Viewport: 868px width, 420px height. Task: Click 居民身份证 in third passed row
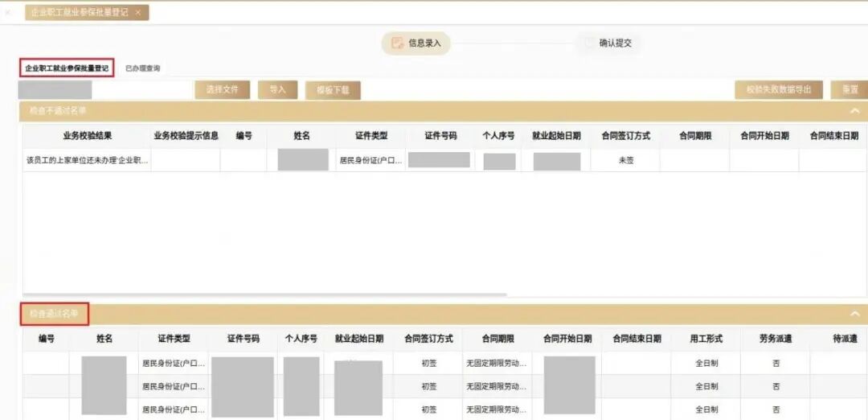(x=174, y=410)
